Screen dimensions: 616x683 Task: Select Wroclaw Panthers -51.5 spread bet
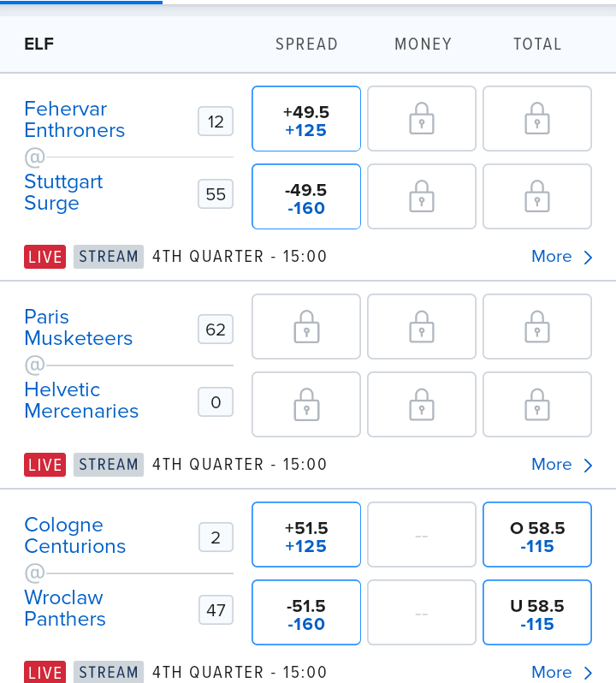pyautogui.click(x=306, y=613)
